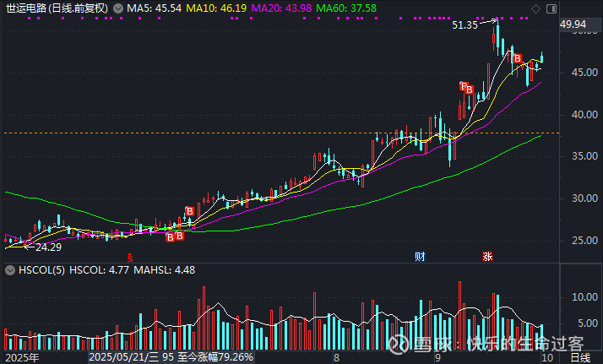Click the 2025年 label on time axis

pos(22,358)
